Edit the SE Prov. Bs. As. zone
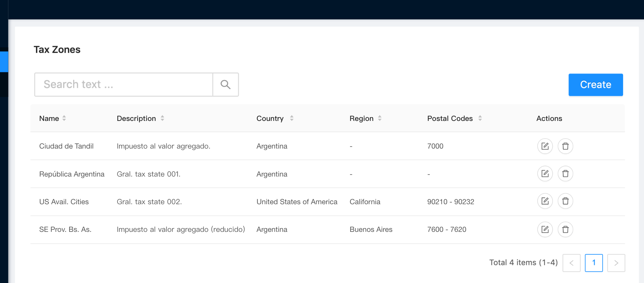The height and width of the screenshot is (283, 644). point(545,230)
